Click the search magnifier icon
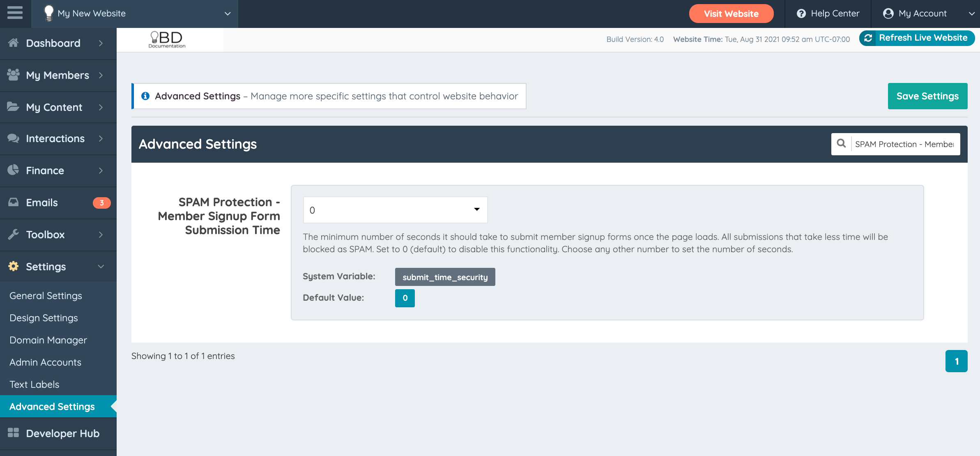The width and height of the screenshot is (980, 456). pyautogui.click(x=841, y=144)
